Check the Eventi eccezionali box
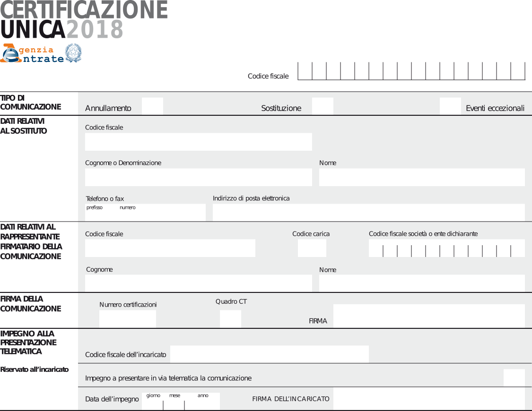532x411 pixels. coord(450,106)
